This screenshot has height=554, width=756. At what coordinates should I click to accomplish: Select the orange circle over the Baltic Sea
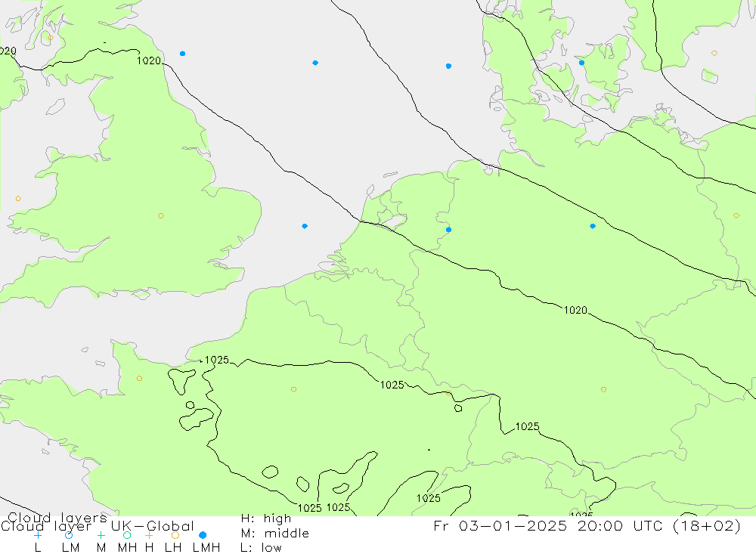[714, 53]
